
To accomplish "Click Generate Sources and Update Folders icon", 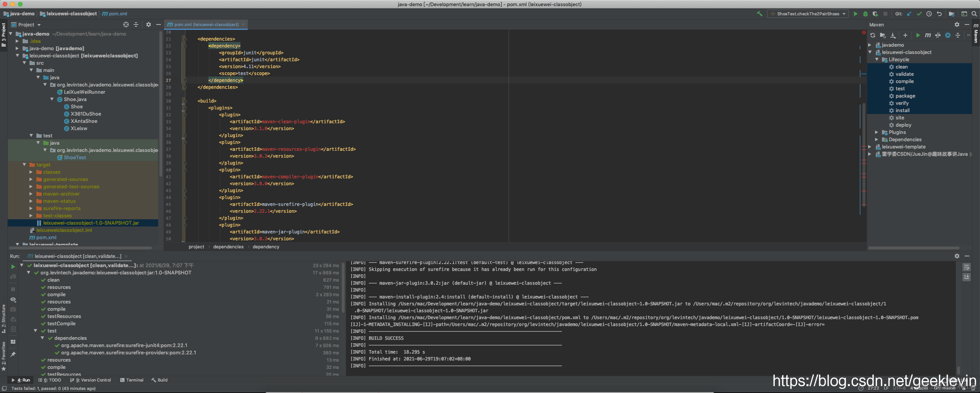I will coord(883,35).
